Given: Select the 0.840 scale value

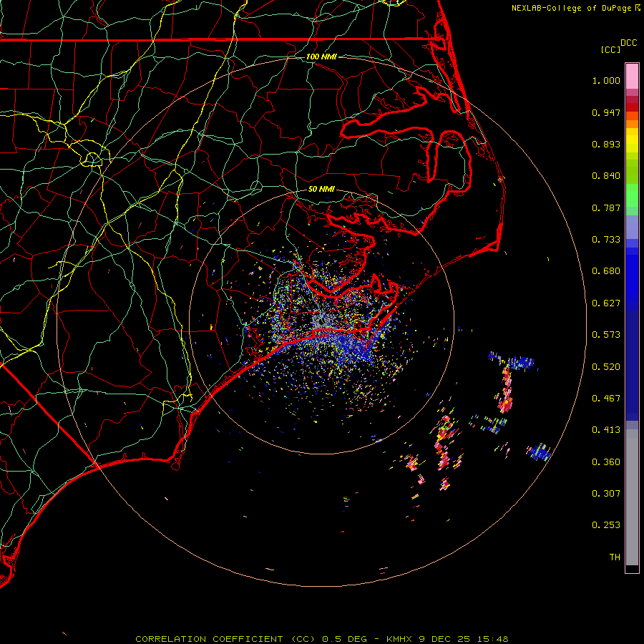Looking at the screenshot, I should pyautogui.click(x=606, y=176).
